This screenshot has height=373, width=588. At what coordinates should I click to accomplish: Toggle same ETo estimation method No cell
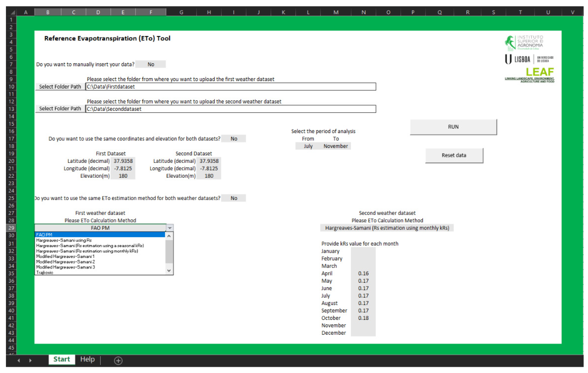pos(234,198)
